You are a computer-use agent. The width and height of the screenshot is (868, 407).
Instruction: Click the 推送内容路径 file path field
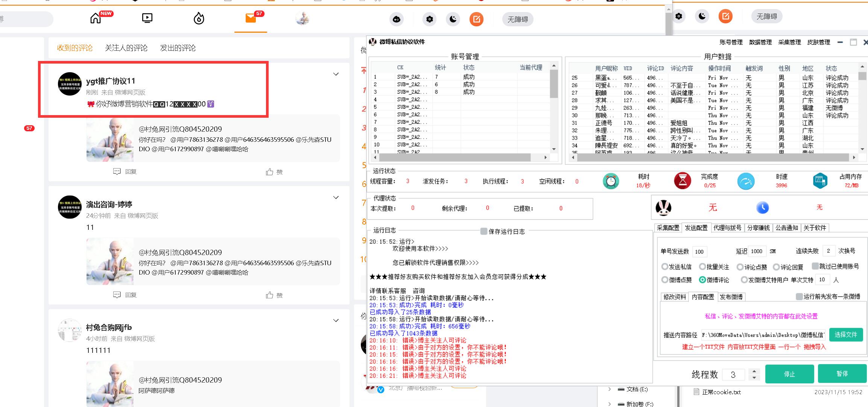tap(764, 335)
